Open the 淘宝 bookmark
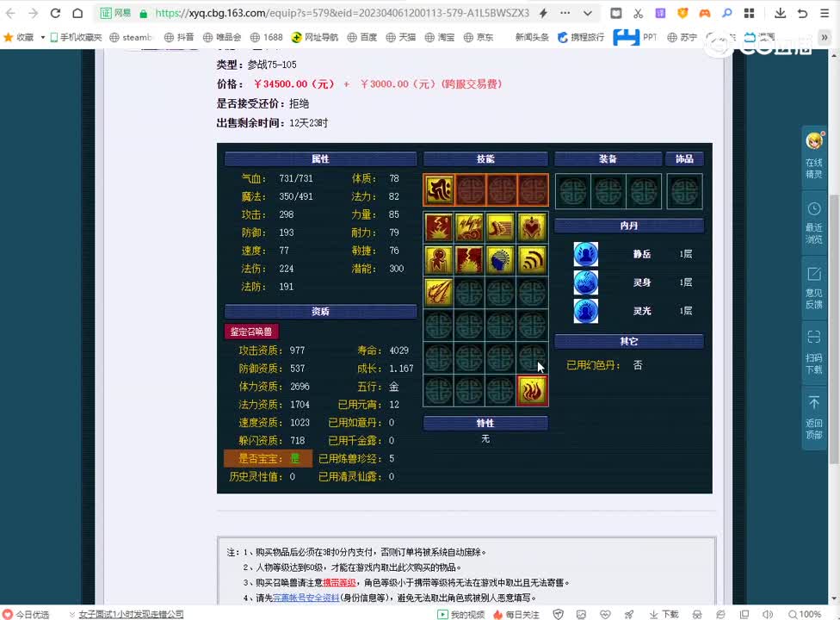Viewport: 840px width, 620px height. coord(439,37)
